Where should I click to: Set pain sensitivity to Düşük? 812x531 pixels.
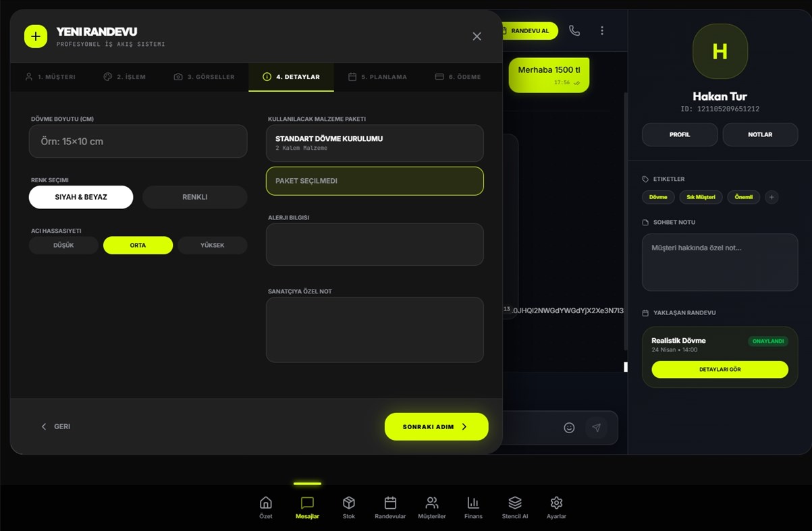point(63,246)
